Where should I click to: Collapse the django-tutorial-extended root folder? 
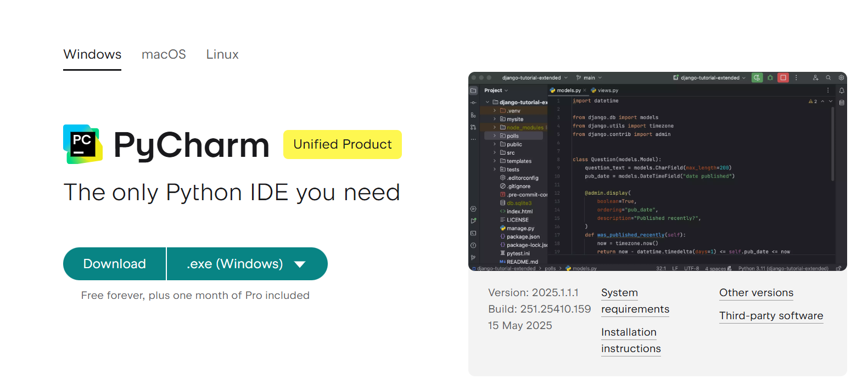[487, 103]
